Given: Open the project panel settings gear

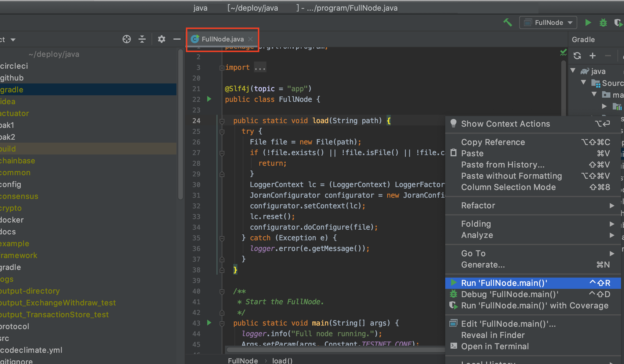Looking at the screenshot, I should pos(161,39).
